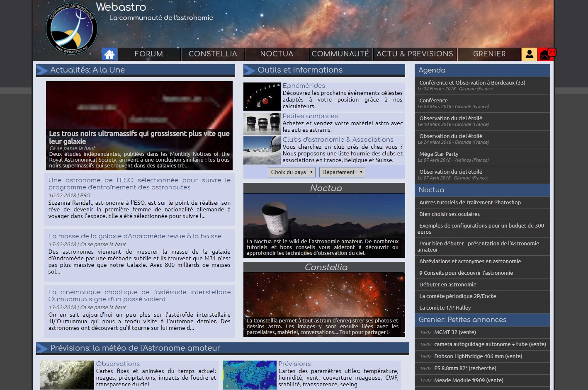This screenshot has width=588, height=390.
Task: Go to the home page icon
Action: click(x=109, y=54)
